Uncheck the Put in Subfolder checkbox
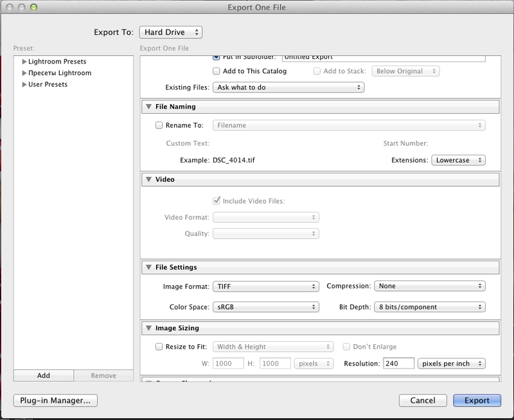 pyautogui.click(x=217, y=57)
